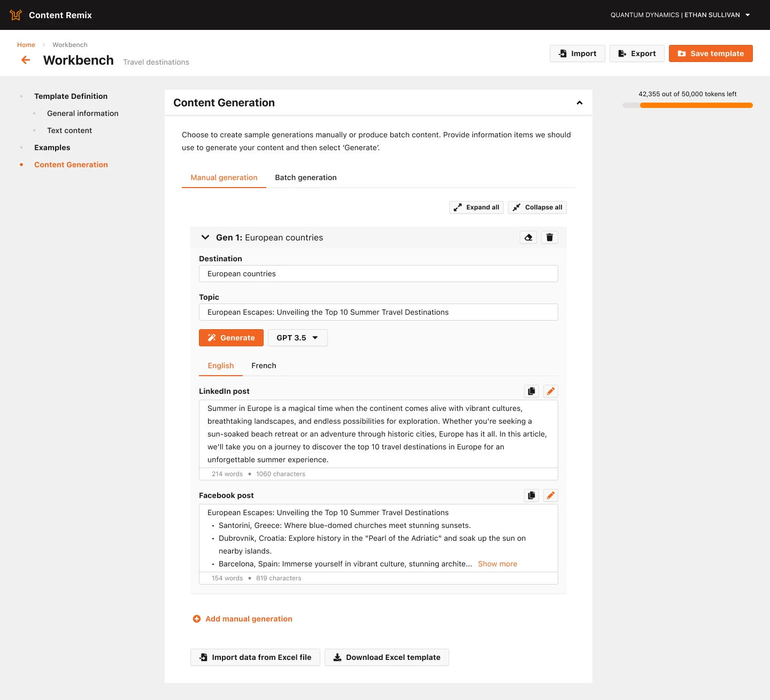Click the Destination input field
This screenshot has width=770, height=700.
point(379,274)
